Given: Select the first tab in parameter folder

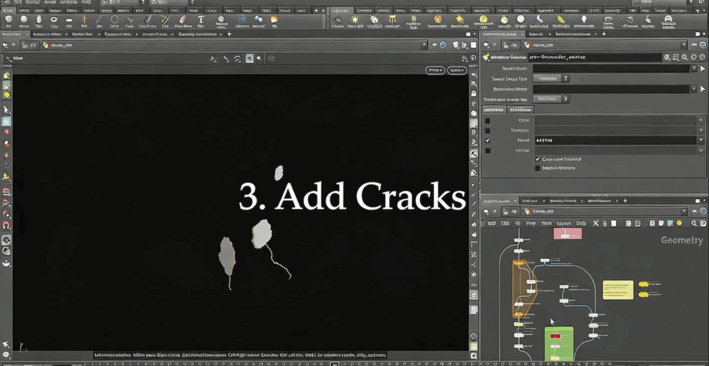Looking at the screenshot, I should click(x=494, y=109).
